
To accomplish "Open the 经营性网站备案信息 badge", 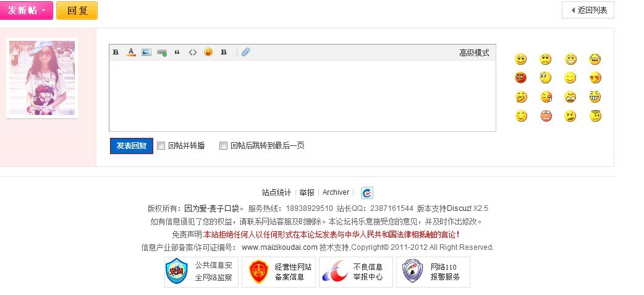I will 279,272.
